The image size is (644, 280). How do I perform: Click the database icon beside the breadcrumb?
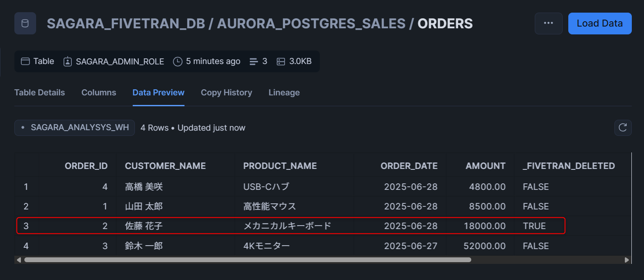pyautogui.click(x=25, y=24)
